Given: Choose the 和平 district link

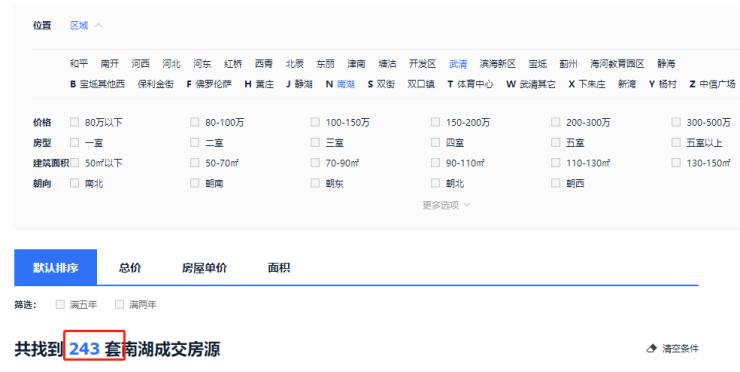Looking at the screenshot, I should point(79,64).
